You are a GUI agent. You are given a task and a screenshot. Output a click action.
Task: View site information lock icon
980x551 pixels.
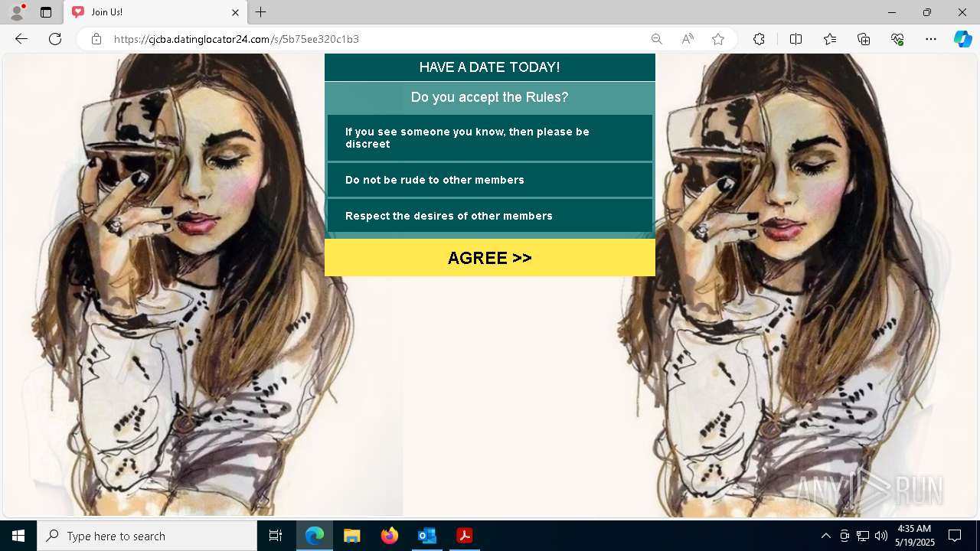96,39
